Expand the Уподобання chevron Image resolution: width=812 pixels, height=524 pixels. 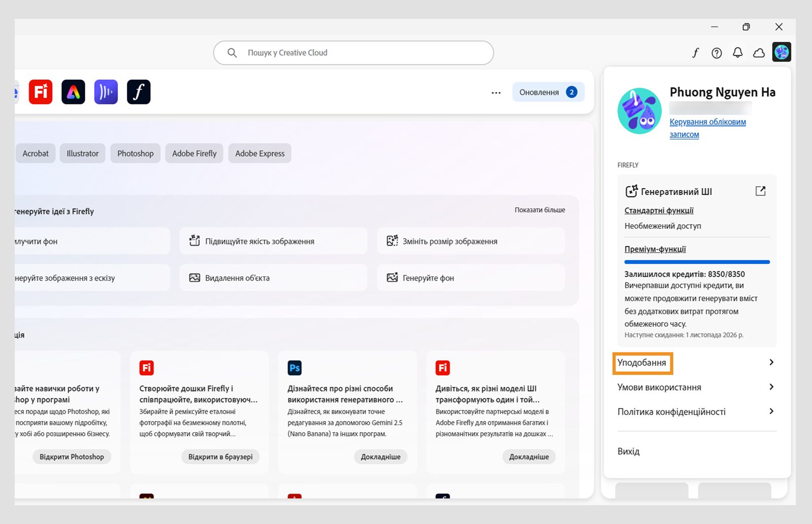(x=771, y=362)
